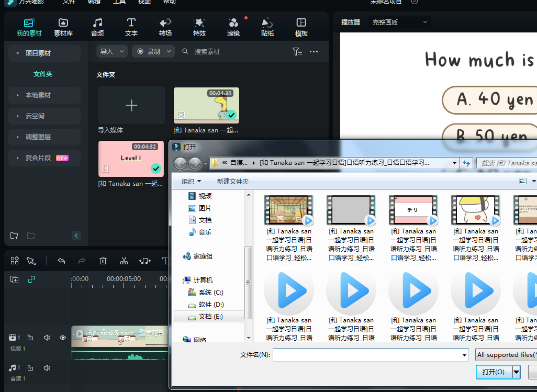Screen dimensions: 537x392
Task: Open the 模板 templates panel
Action: pyautogui.click(x=301, y=26)
